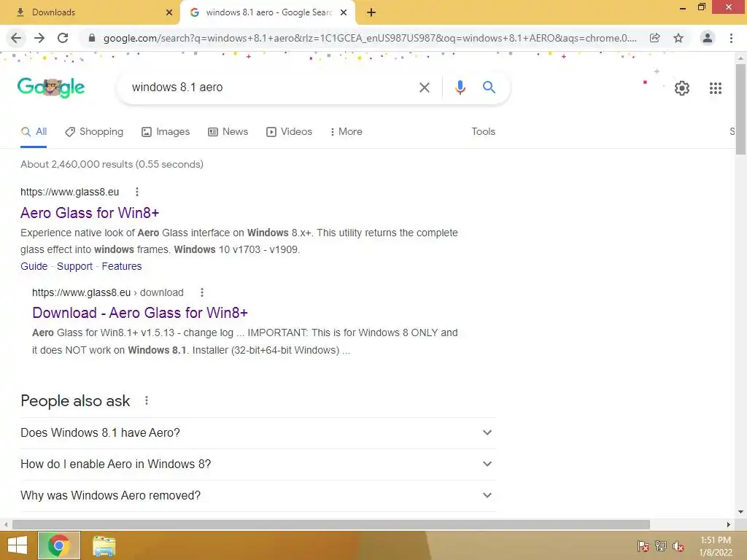Clear the search query with X

click(424, 87)
